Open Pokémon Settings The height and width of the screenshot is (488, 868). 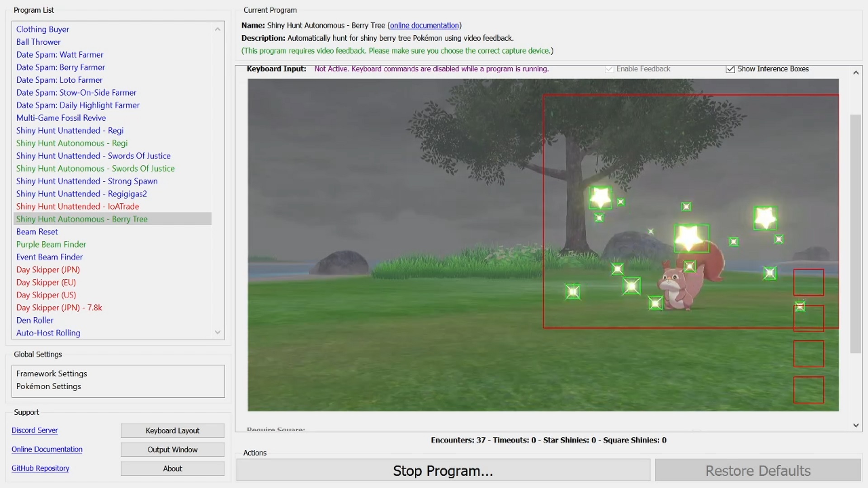tap(48, 386)
